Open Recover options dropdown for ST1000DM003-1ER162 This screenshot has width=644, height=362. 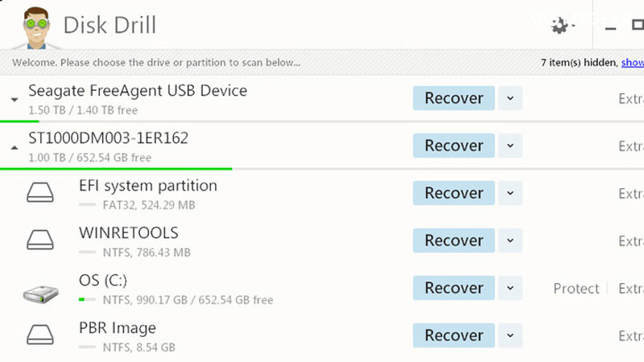510,146
